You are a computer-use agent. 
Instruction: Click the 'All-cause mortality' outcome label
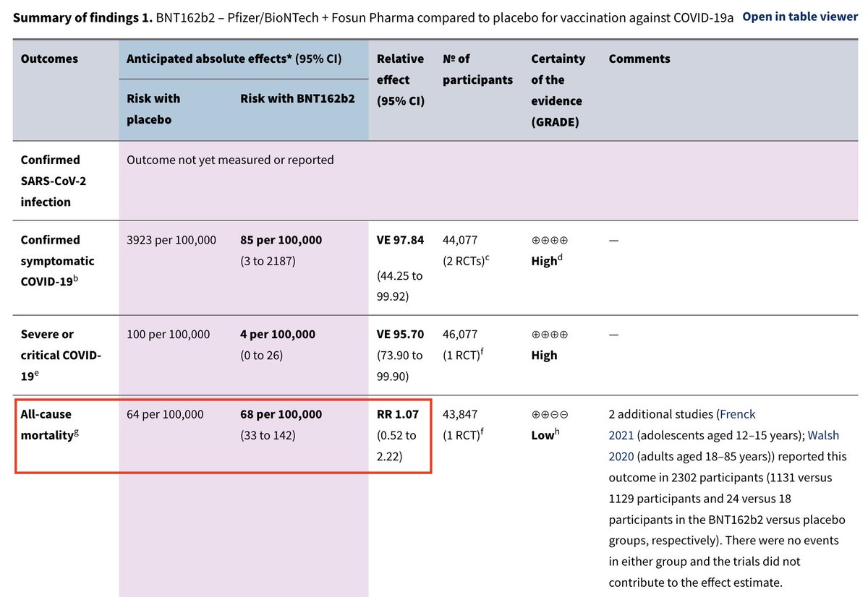point(46,425)
